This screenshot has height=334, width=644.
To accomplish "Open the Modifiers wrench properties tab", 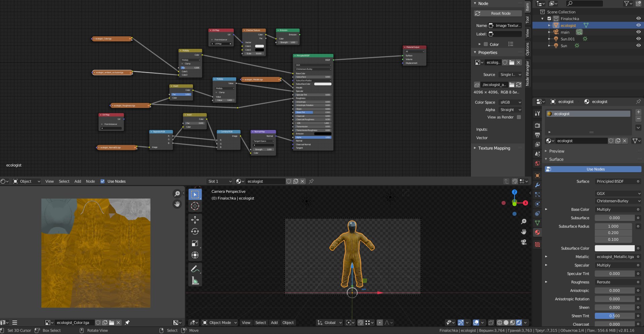I will (x=537, y=185).
